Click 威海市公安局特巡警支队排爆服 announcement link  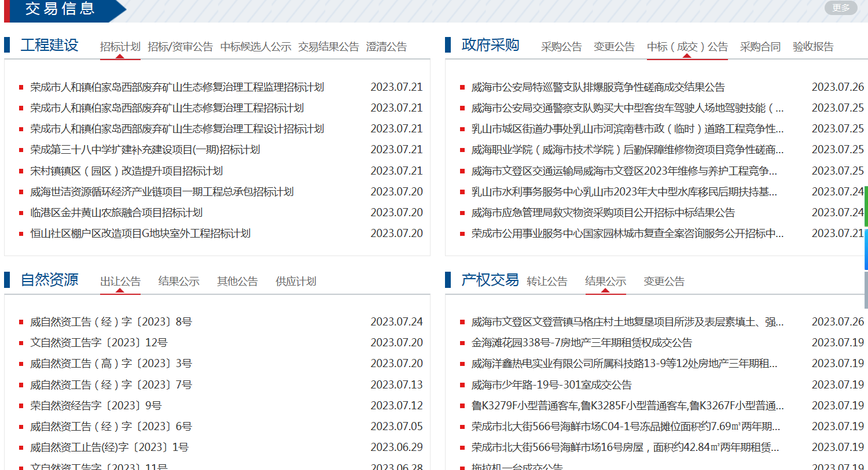pos(598,87)
